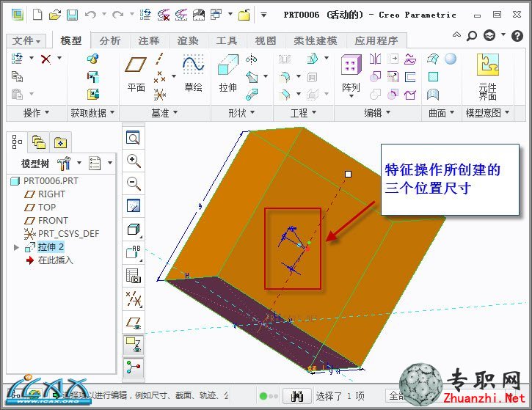532x410 pixels.
Task: Open the favorites tab in navigator
Action: pos(60,142)
